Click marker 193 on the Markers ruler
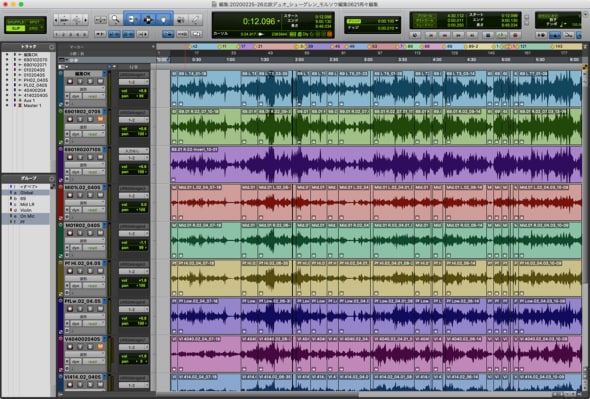This screenshot has height=399, width=590. pos(558,47)
